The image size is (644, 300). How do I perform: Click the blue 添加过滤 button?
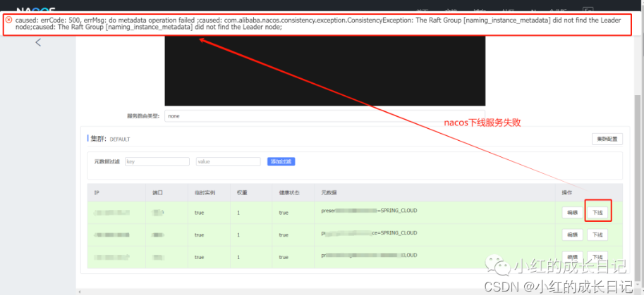pyautogui.click(x=281, y=161)
